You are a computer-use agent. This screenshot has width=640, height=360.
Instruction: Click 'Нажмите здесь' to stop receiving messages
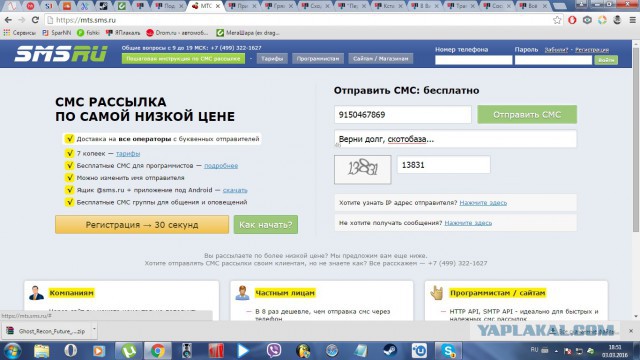[x=468, y=223]
